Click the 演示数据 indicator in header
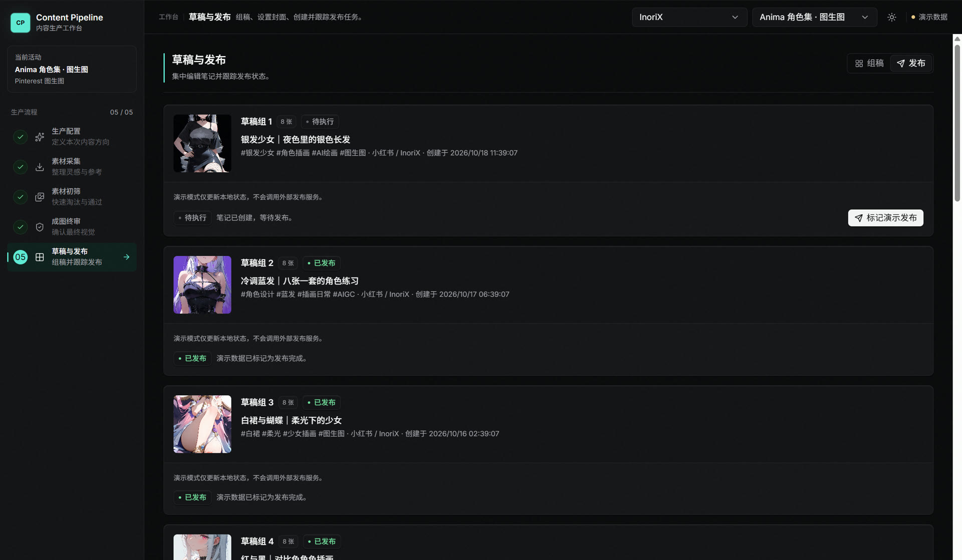This screenshot has width=962, height=560. click(x=929, y=17)
